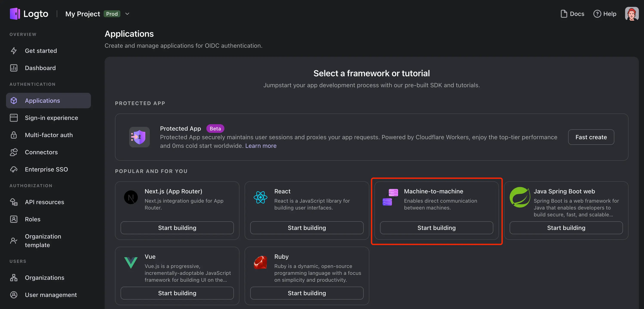This screenshot has width=644, height=309.
Task: Click the Logto logo
Action: [x=14, y=14]
